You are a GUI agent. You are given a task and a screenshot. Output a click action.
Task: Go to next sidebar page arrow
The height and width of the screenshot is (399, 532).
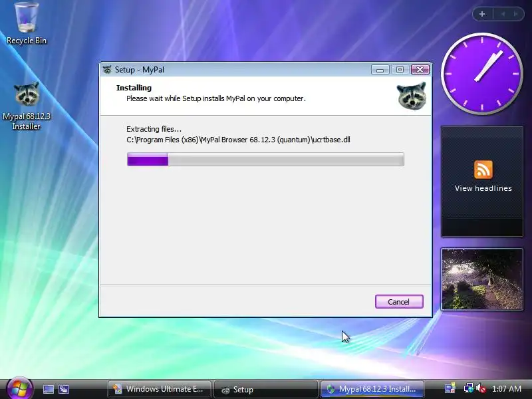(x=516, y=14)
